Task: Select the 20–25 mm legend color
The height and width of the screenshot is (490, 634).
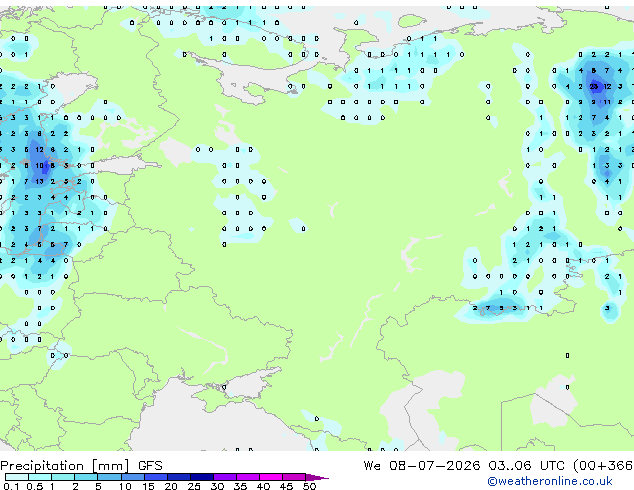Action: click(179, 477)
